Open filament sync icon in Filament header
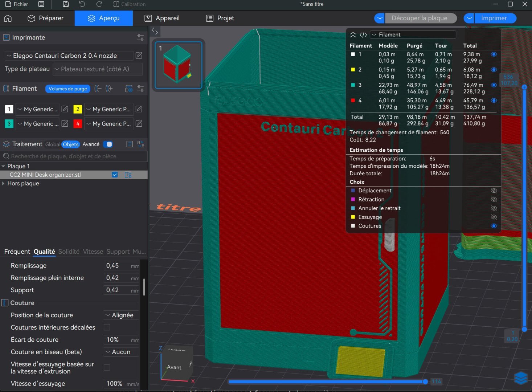The width and height of the screenshot is (532, 392). pyautogui.click(x=129, y=89)
